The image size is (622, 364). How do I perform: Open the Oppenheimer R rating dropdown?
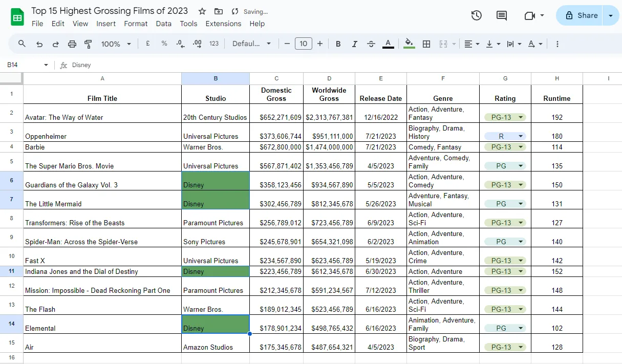505,136
